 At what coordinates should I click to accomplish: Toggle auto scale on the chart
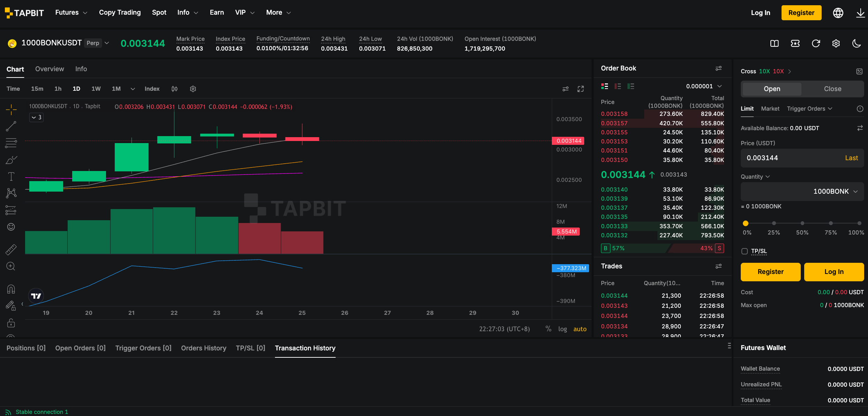coord(580,329)
